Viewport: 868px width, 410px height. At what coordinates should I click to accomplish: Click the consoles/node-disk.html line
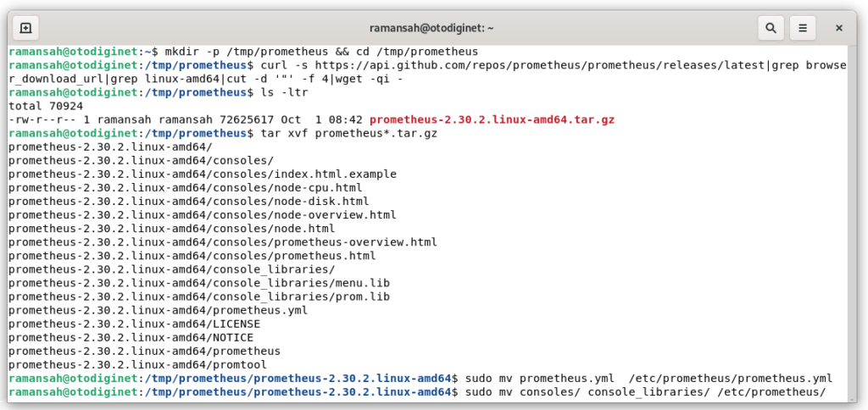189,202
